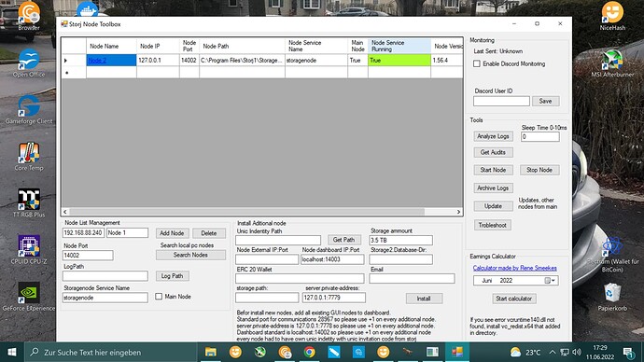Open the Calculator made by Rene Smeekes link
The image size is (644, 362).
(x=514, y=268)
